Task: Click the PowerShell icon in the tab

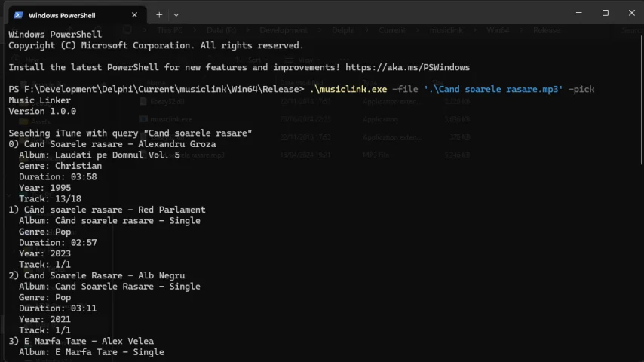Action: point(18,14)
